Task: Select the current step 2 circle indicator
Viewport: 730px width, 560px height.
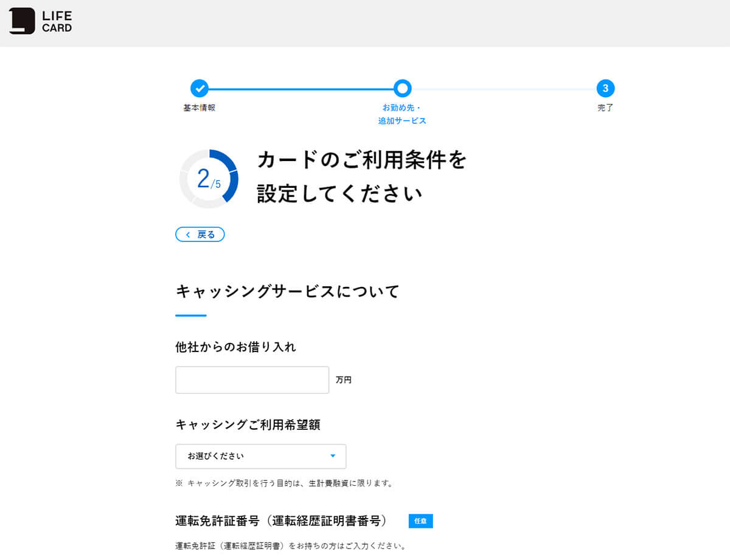Action: tap(402, 88)
